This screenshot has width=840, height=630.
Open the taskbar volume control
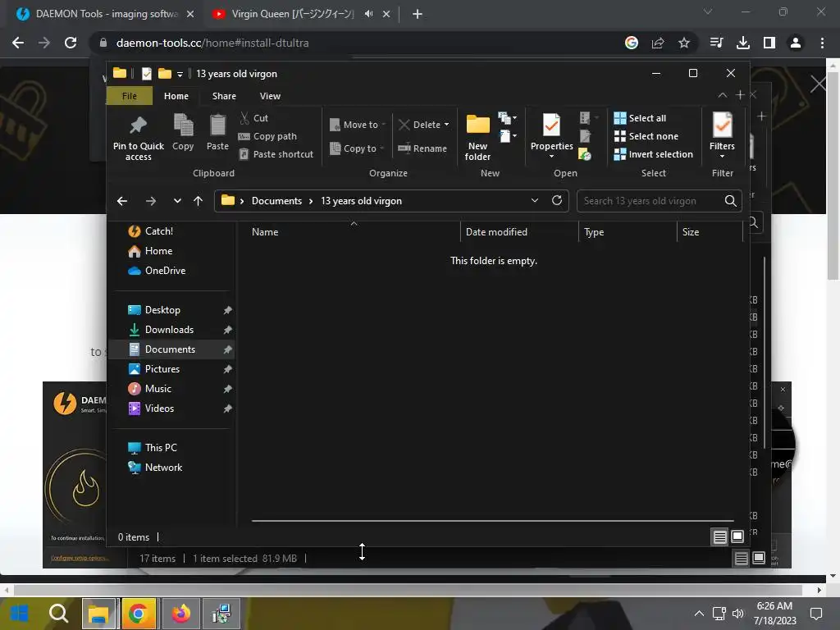[737, 614]
